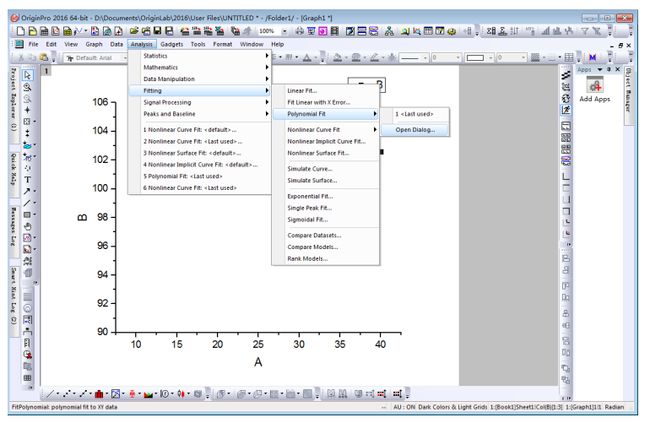The image size is (650, 423).
Task: Choose 1 Nonlinear Curve Fit: <default>...
Action: (200, 130)
